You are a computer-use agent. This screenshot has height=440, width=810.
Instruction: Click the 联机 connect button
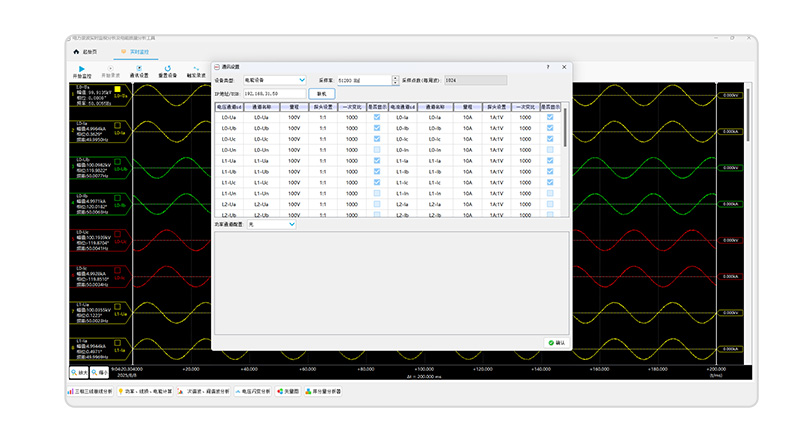click(x=321, y=92)
